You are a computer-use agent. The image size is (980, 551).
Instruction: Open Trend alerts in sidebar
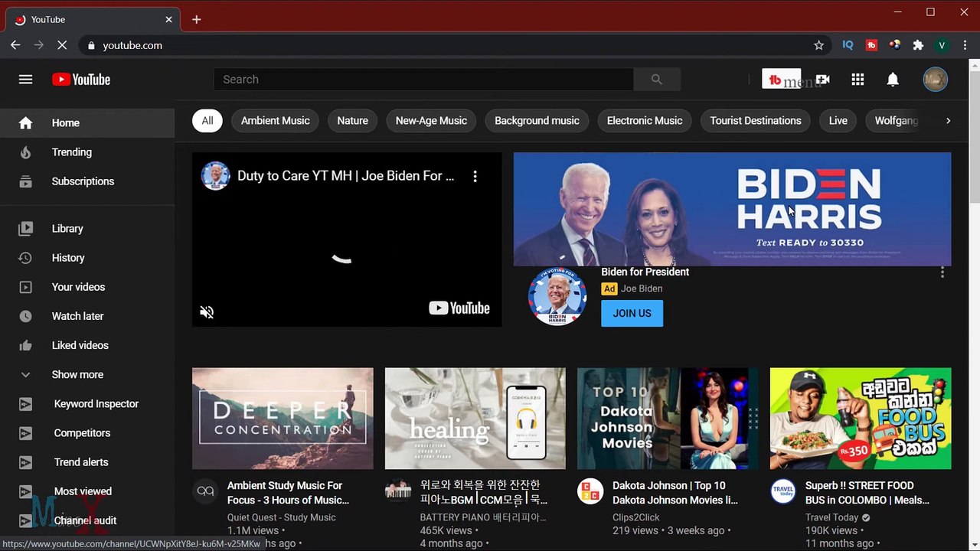pos(87,462)
